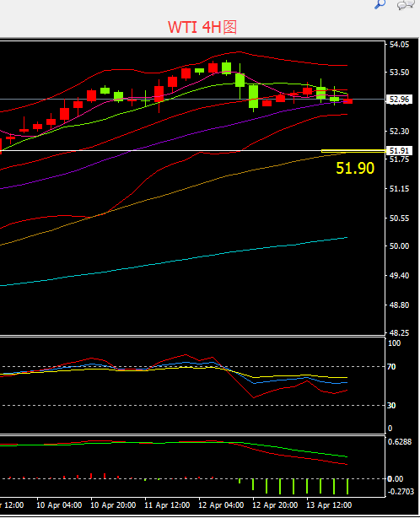Click the yellow 51.90 annotation text
Screen dimensions: 420x518
pos(355,168)
